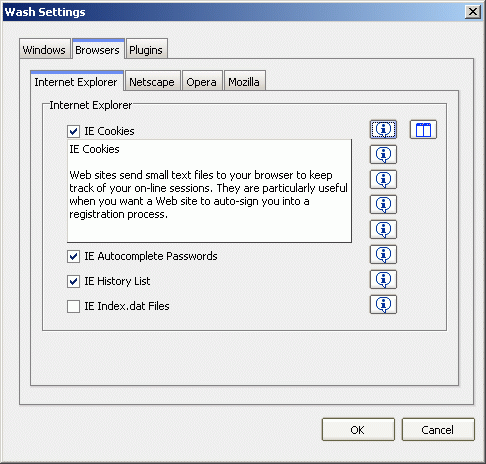Disable the IE History List option
486x464 pixels.
(73, 281)
